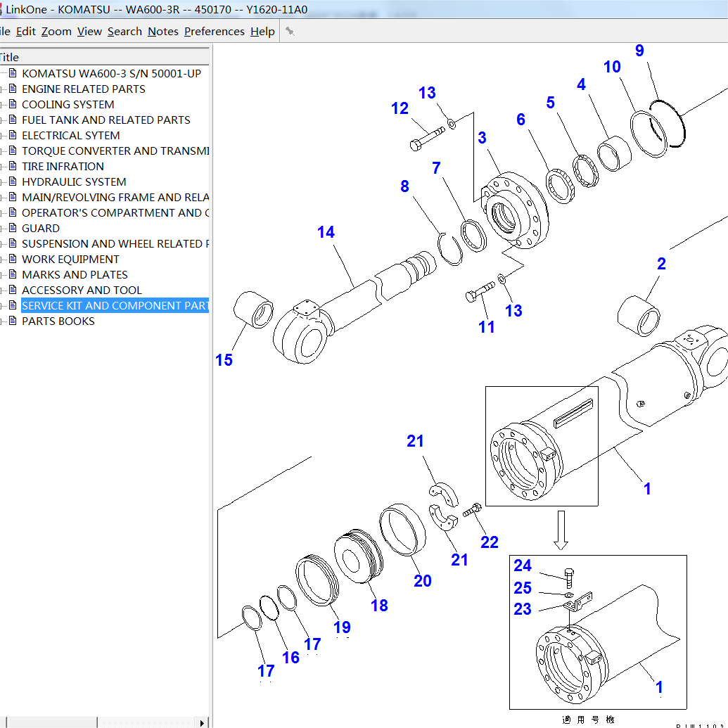Open the Preferences menu
Image resolution: width=728 pixels, height=728 pixels.
(214, 32)
